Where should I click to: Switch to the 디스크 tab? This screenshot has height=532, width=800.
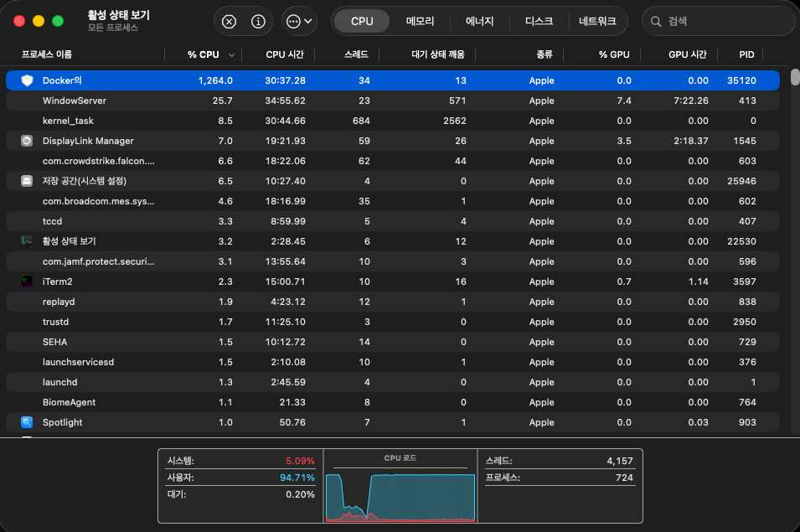click(539, 22)
